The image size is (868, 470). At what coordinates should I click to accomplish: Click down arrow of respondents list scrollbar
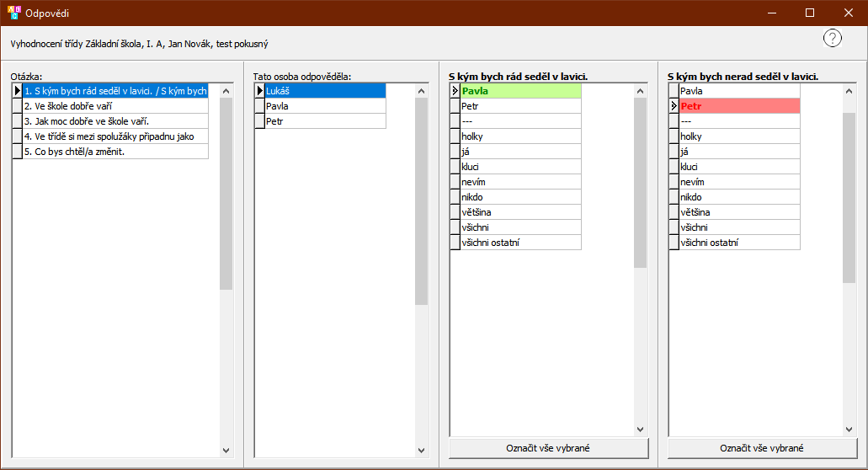(x=421, y=450)
